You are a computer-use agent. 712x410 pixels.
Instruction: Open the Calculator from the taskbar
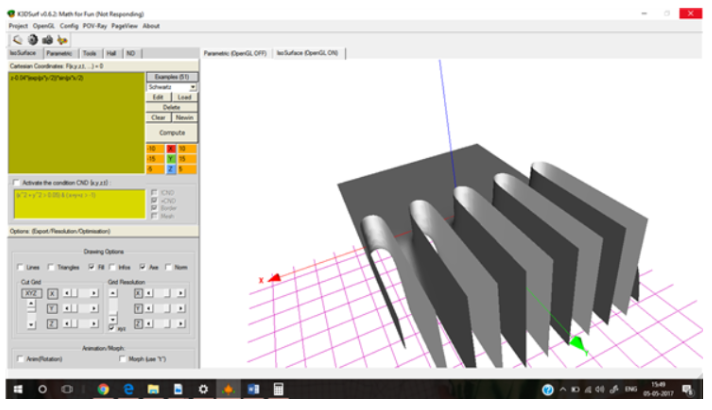pyautogui.click(x=279, y=389)
